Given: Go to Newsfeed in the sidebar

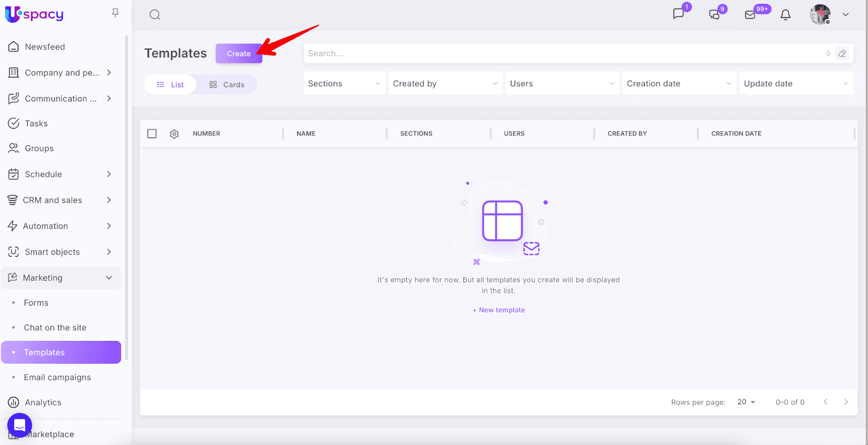Looking at the screenshot, I should pyautogui.click(x=44, y=47).
